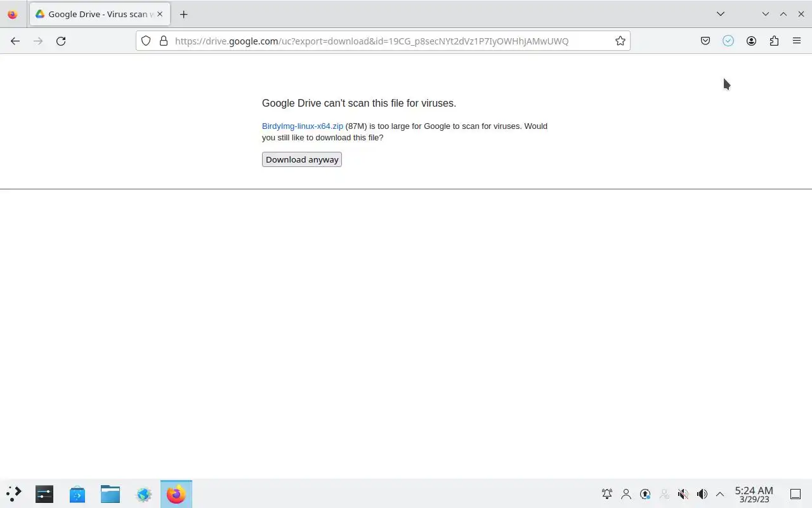Open the updates tray icon with upward arrow
This screenshot has height=508, width=812.
click(645, 493)
